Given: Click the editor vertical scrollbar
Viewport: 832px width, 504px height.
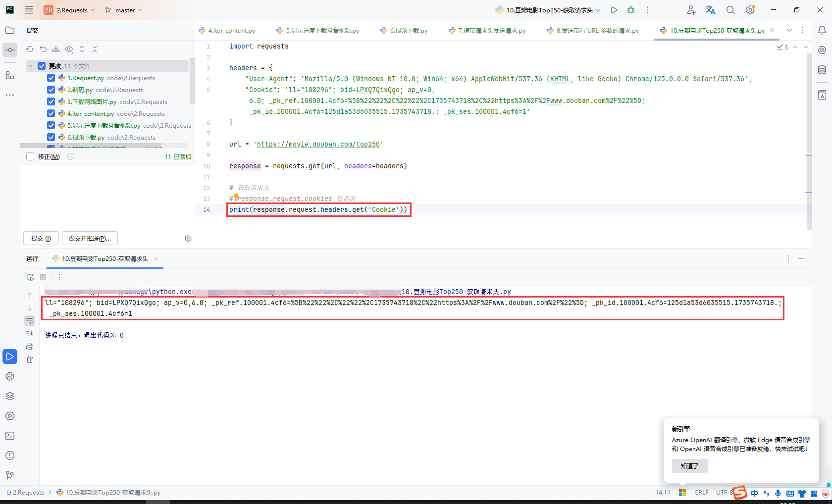Looking at the screenshot, I should point(809,141).
